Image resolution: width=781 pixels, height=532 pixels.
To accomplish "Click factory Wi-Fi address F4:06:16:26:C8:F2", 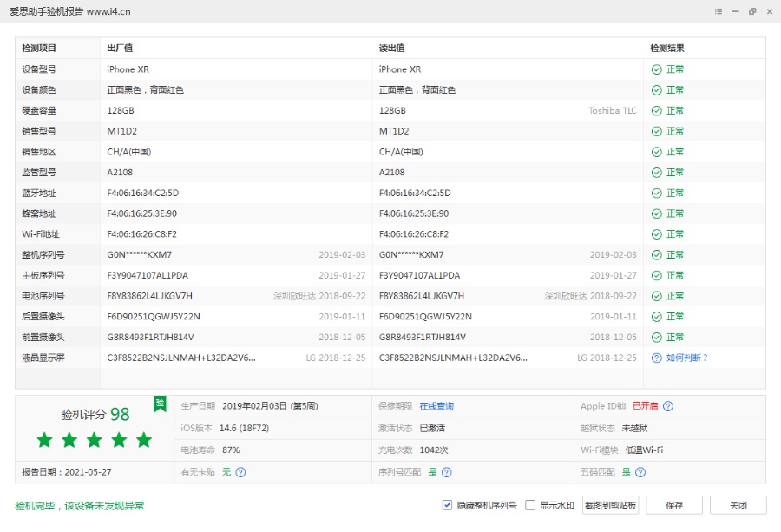I will tap(141, 234).
